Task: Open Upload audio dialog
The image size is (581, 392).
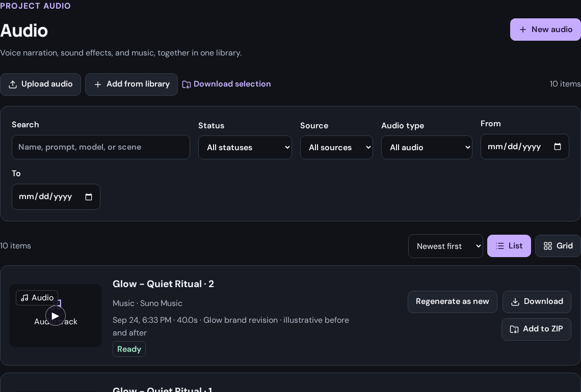Action: click(x=40, y=85)
